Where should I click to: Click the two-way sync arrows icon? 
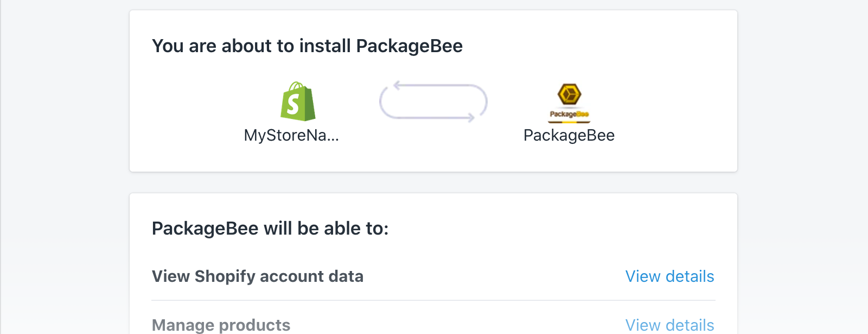pyautogui.click(x=433, y=102)
